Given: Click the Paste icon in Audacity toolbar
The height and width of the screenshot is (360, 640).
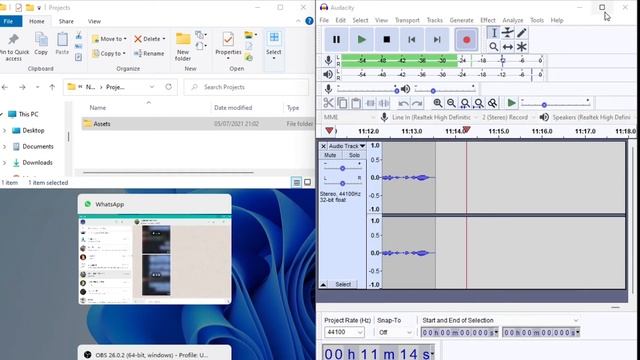Looking at the screenshot, I should pos(356,103).
